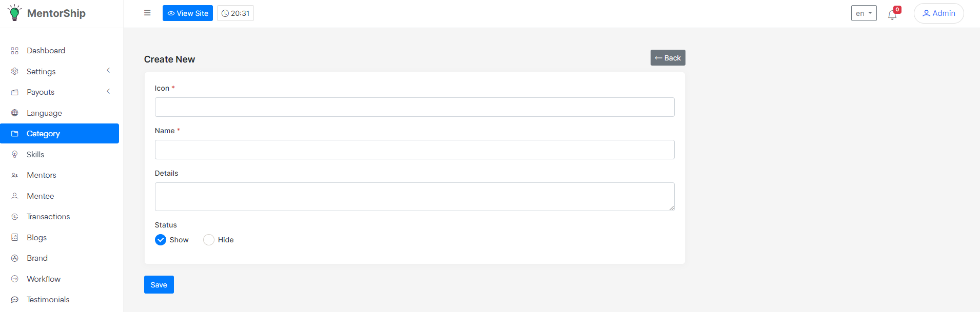Click the Skills lightbulb icon
The width and height of the screenshot is (980, 312).
(15, 154)
